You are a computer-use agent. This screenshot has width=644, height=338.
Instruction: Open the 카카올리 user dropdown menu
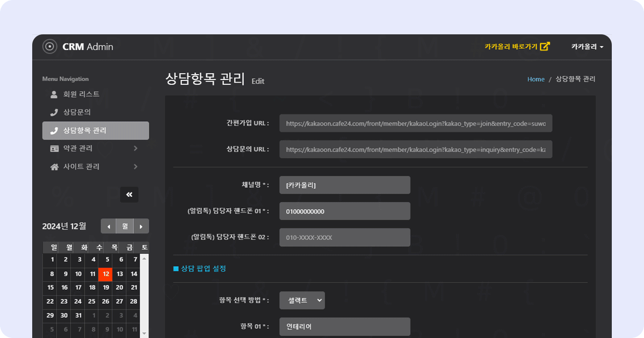click(x=587, y=47)
